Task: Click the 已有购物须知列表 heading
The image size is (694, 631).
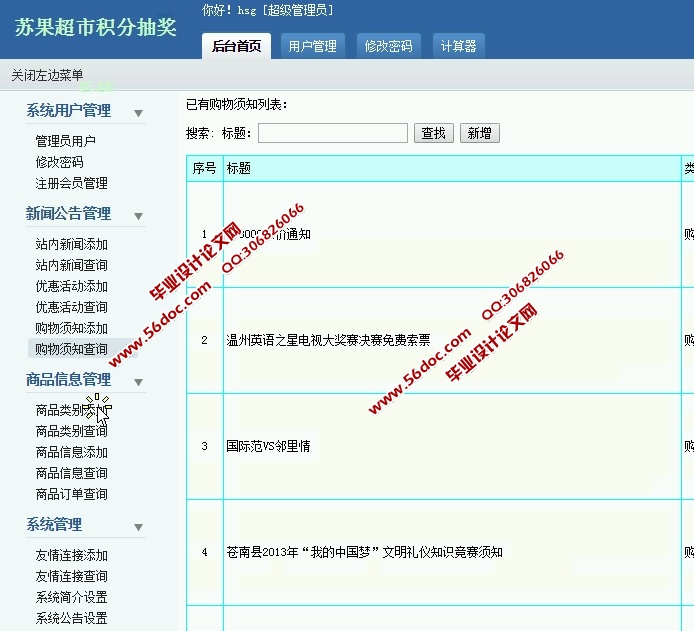Action: coord(237,104)
